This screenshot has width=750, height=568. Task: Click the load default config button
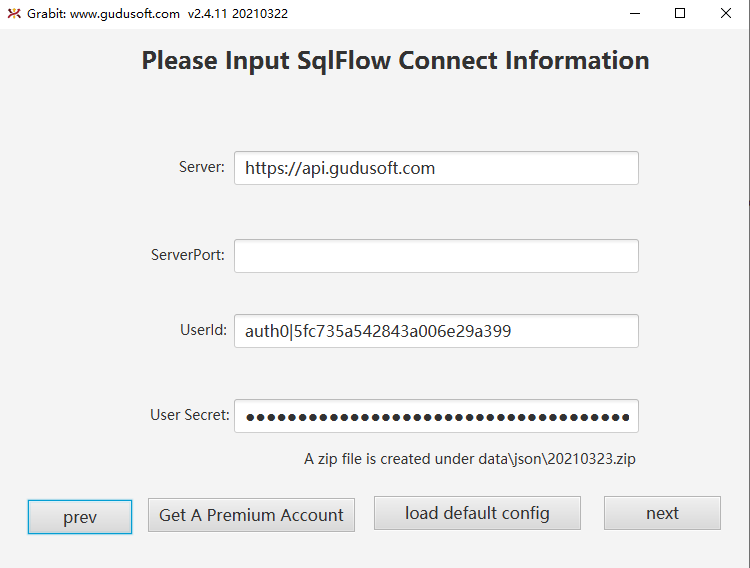[x=477, y=513]
